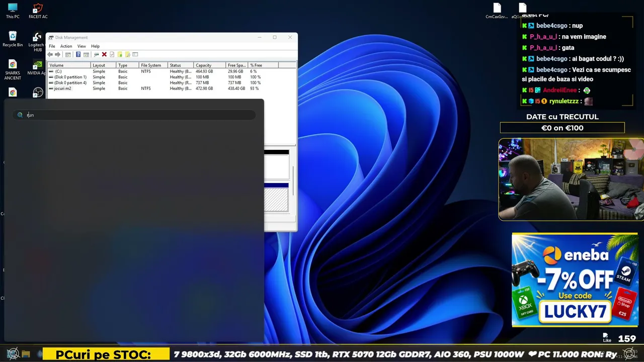Viewport: 644px width, 362px height.
Task: Minimize the Disk Management window
Action: point(260,37)
